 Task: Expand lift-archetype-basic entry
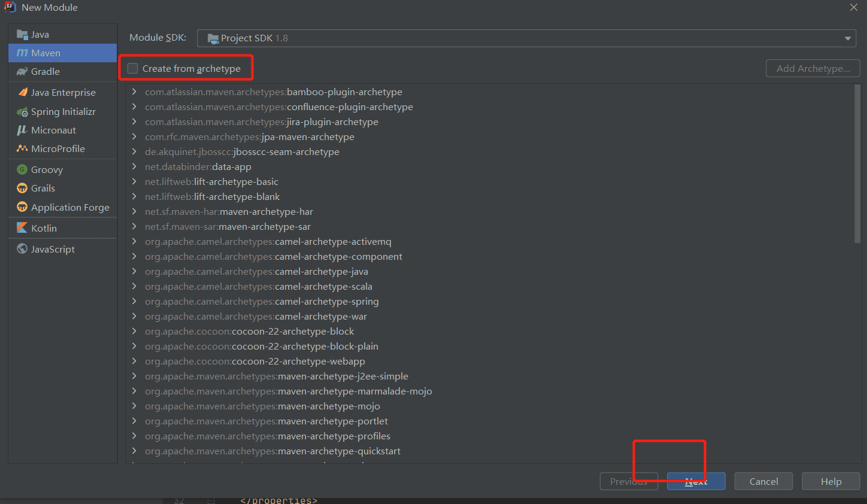(134, 181)
